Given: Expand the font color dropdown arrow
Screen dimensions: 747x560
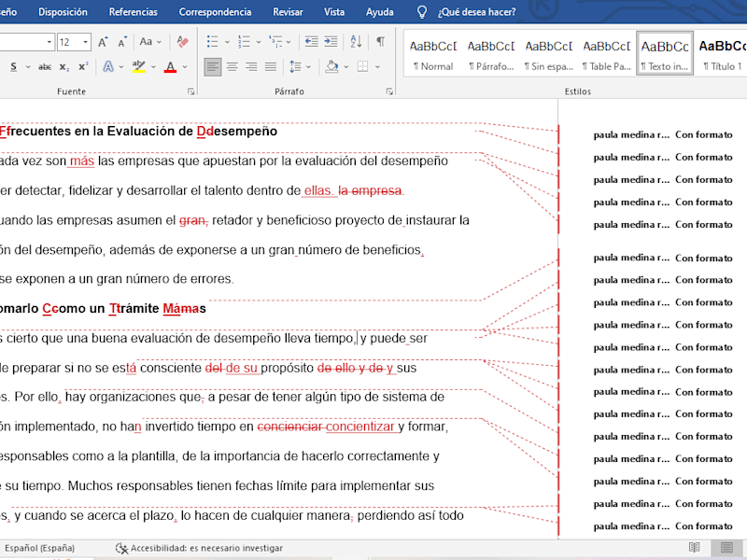Looking at the screenshot, I should point(185,67).
